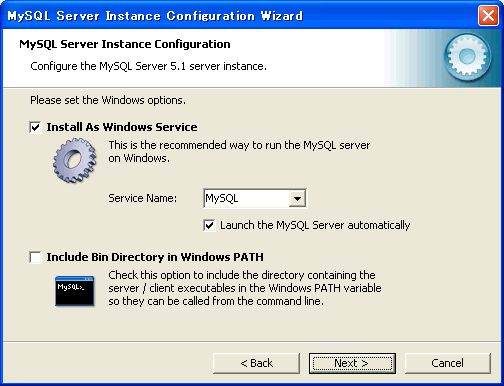Image resolution: width=504 pixels, height=386 pixels.
Task: Click the MySQL Server Instance Configuration heading
Action: pyautogui.click(x=125, y=44)
